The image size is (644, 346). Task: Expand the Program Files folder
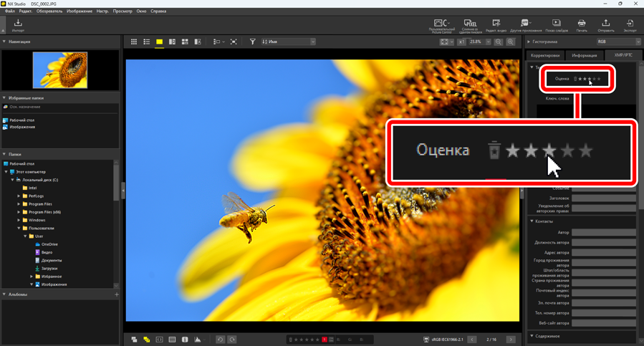19,204
